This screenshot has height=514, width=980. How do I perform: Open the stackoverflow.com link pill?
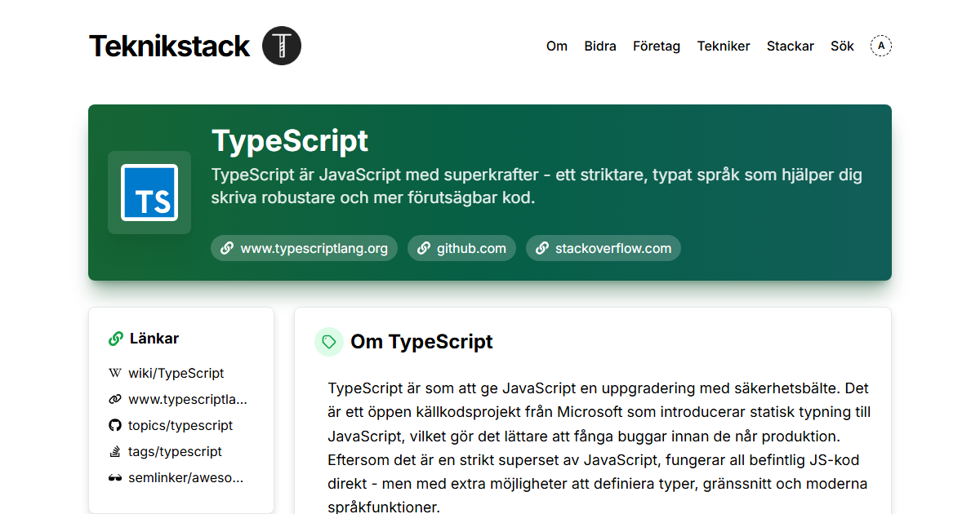pos(604,248)
